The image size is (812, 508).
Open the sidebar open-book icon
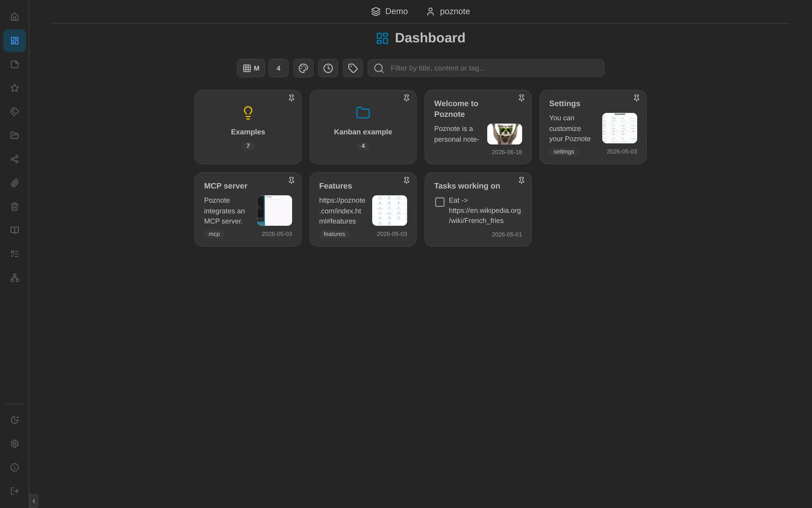pos(15,230)
